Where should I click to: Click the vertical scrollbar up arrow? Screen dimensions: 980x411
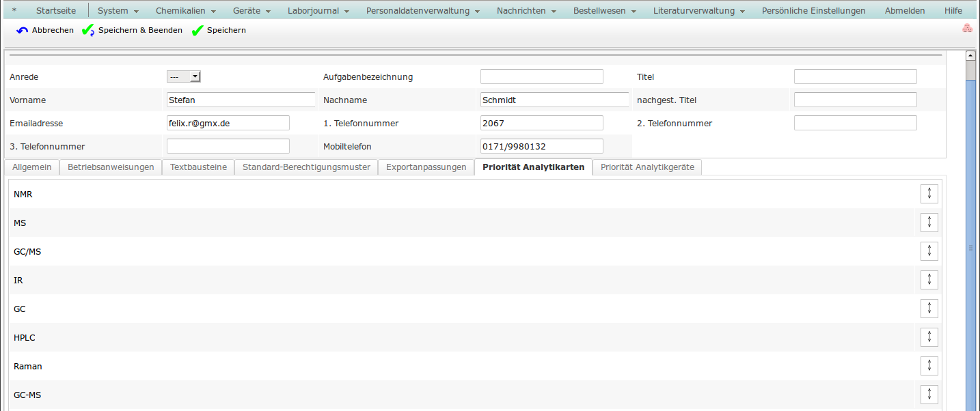[970, 55]
